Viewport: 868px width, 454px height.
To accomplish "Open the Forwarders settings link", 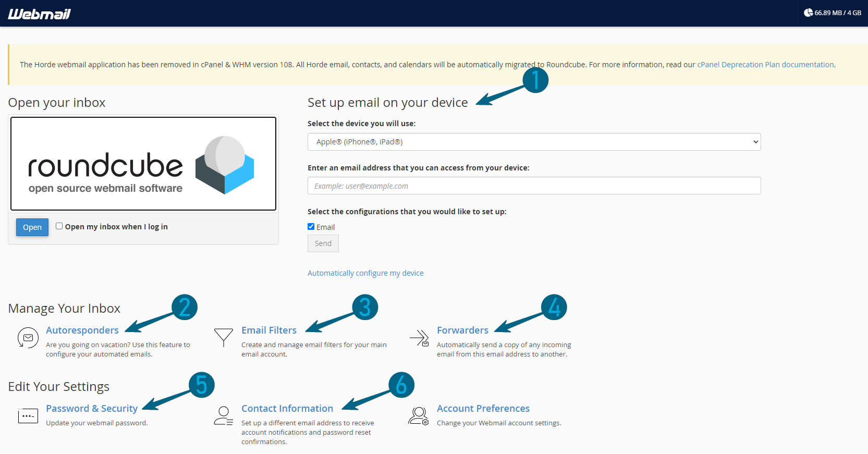I will pyautogui.click(x=462, y=330).
